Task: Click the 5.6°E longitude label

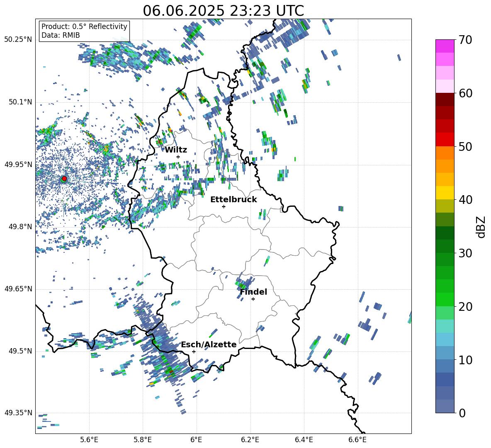Action: [89, 440]
